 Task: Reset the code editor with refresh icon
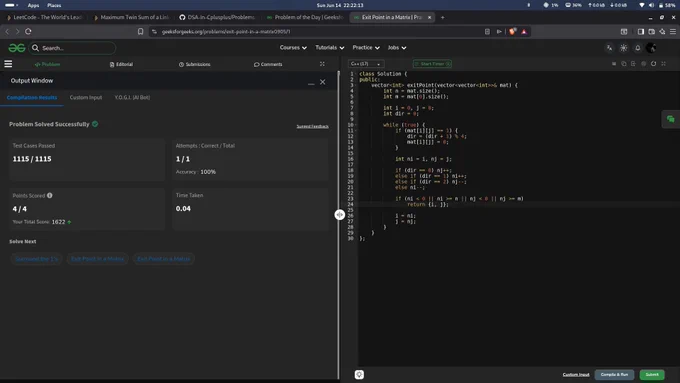pos(653,64)
